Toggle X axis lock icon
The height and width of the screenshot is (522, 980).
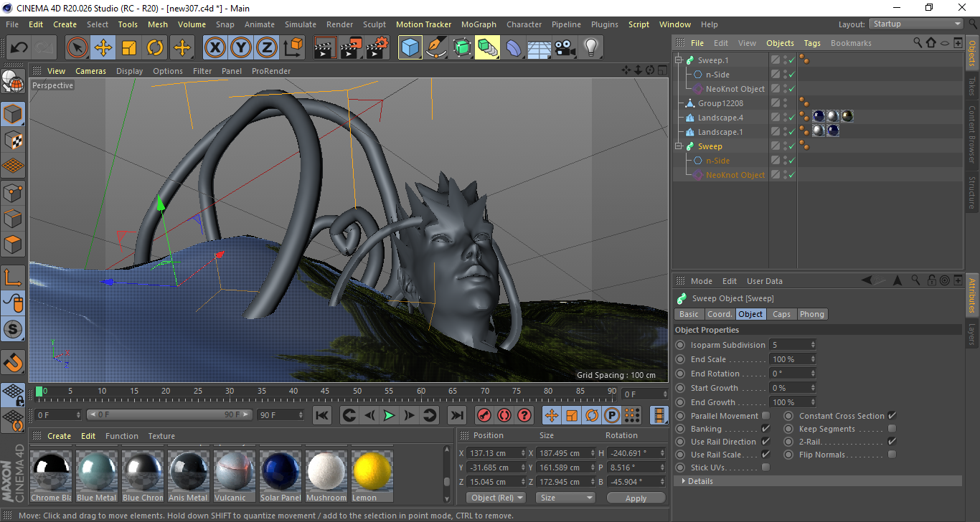(x=215, y=48)
